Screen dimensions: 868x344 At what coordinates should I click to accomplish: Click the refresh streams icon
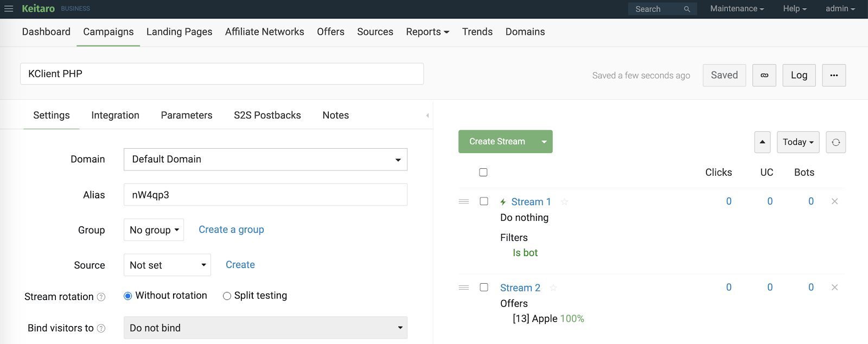pos(835,142)
